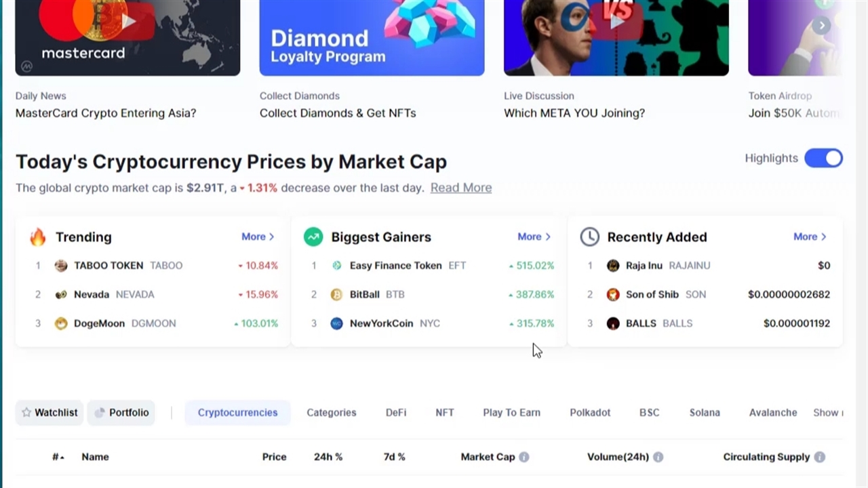
Task: Click the DogeMoon coin icon
Action: click(61, 323)
